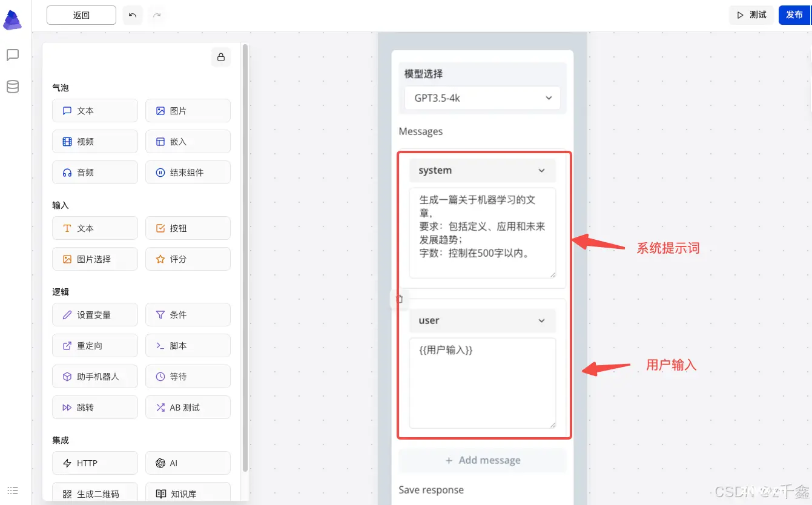Toggle the panel lock icon

point(221,57)
